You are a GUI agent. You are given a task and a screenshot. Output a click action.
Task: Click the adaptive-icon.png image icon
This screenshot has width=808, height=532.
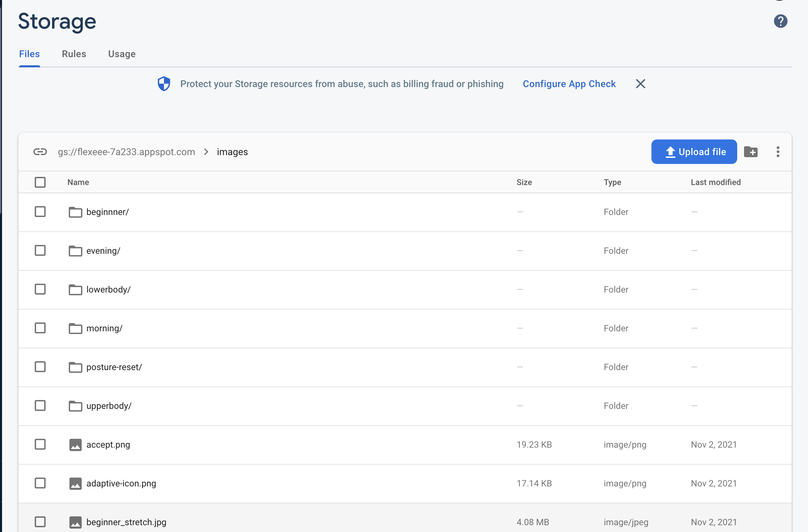pyautogui.click(x=75, y=483)
